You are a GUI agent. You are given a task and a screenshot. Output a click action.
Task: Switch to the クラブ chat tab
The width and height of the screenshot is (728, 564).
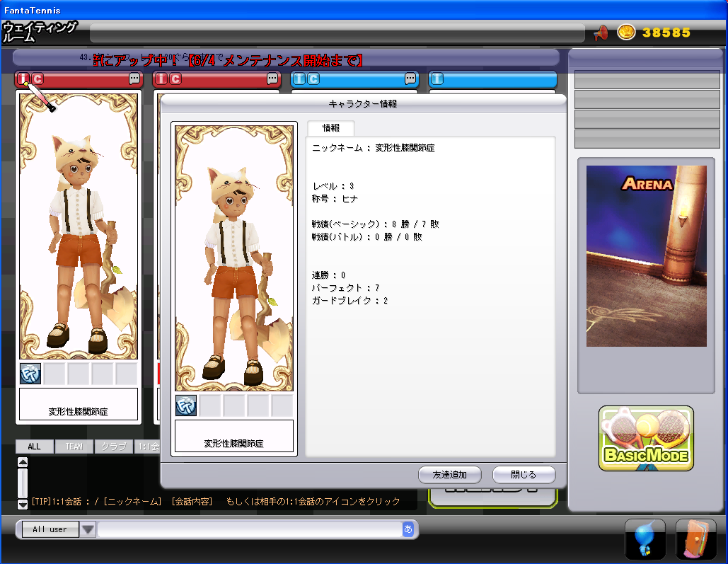pos(113,447)
